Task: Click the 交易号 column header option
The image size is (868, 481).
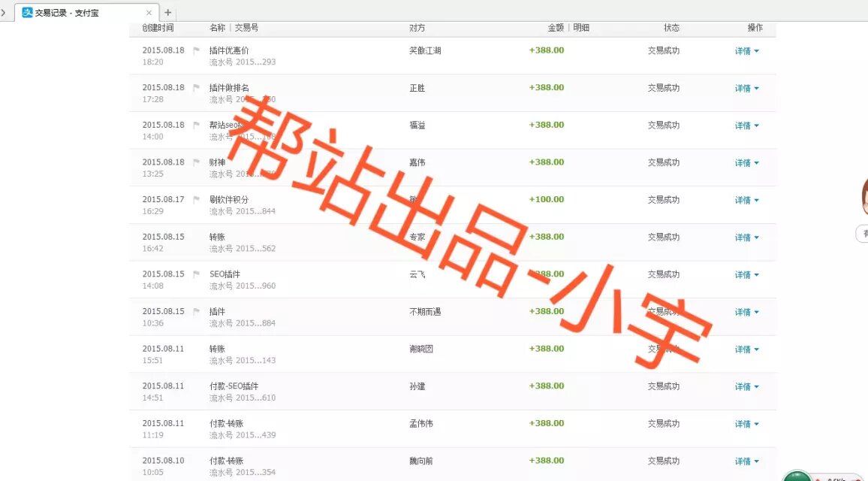Action: click(x=246, y=28)
